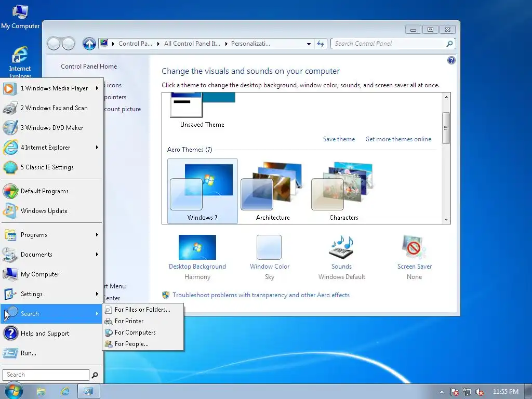Screen dimensions: 532x399
Task: Click the Start menu search magnifier icon
Action: coord(95,375)
